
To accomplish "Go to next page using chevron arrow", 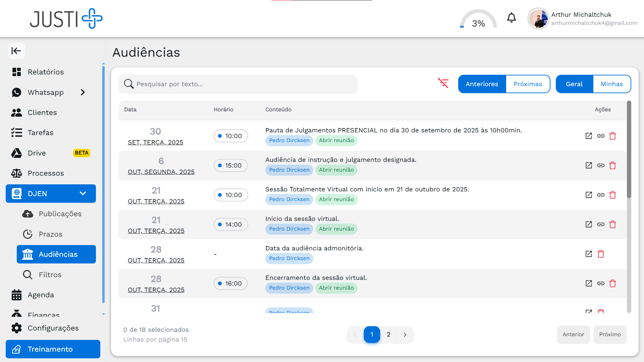I will tap(405, 335).
